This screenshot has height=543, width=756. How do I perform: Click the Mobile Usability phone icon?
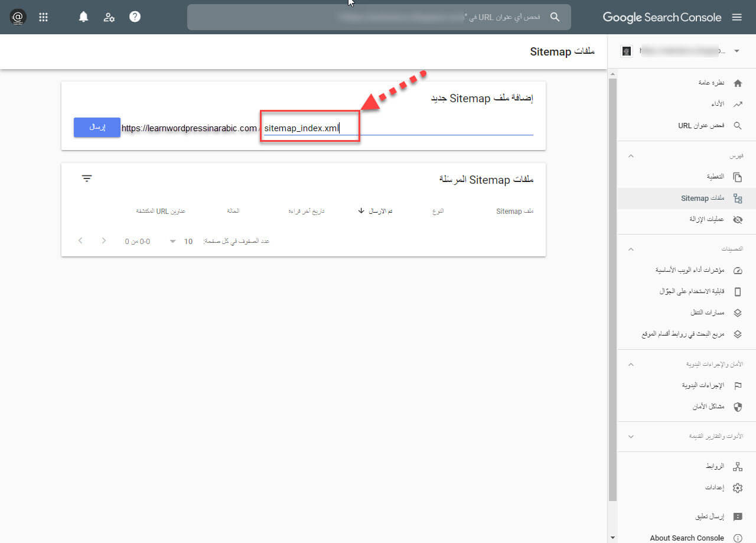(x=737, y=292)
